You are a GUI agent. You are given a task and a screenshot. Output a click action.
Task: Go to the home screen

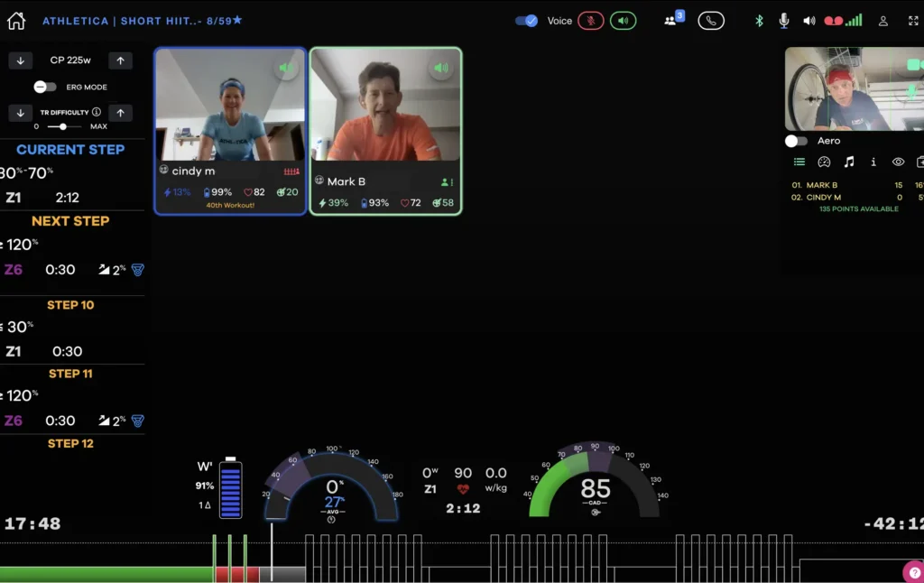click(x=16, y=21)
